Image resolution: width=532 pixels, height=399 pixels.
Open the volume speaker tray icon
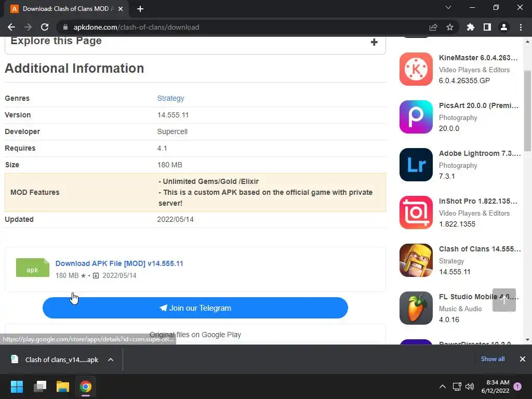(470, 387)
